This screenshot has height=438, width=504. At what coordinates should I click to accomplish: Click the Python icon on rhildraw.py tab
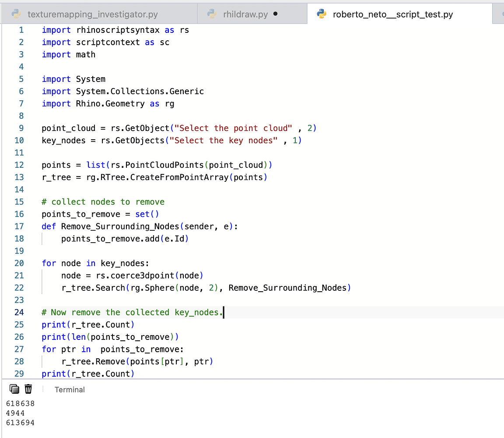(212, 14)
